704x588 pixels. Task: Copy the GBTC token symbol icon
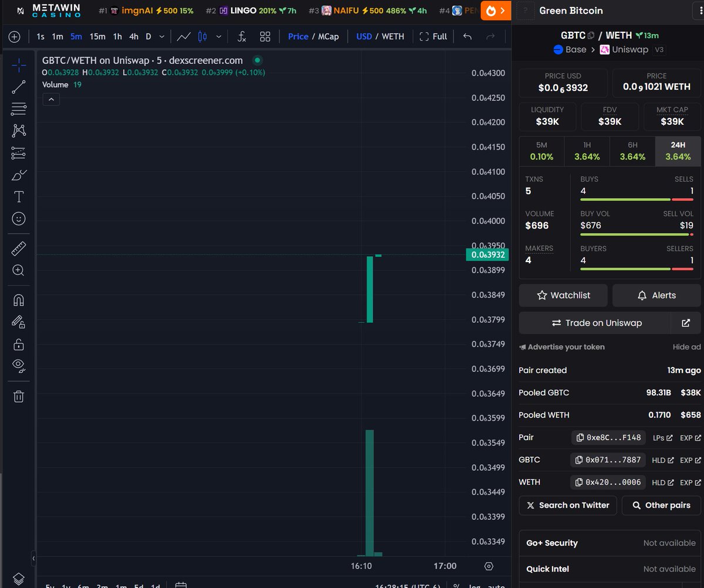click(591, 36)
